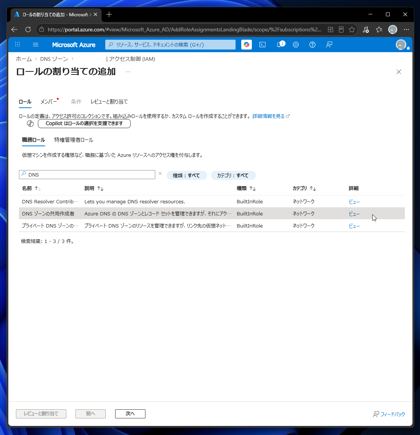The height and width of the screenshot is (435, 420).
Task: Open Copilot in Azure header
Action: pyautogui.click(x=246, y=45)
